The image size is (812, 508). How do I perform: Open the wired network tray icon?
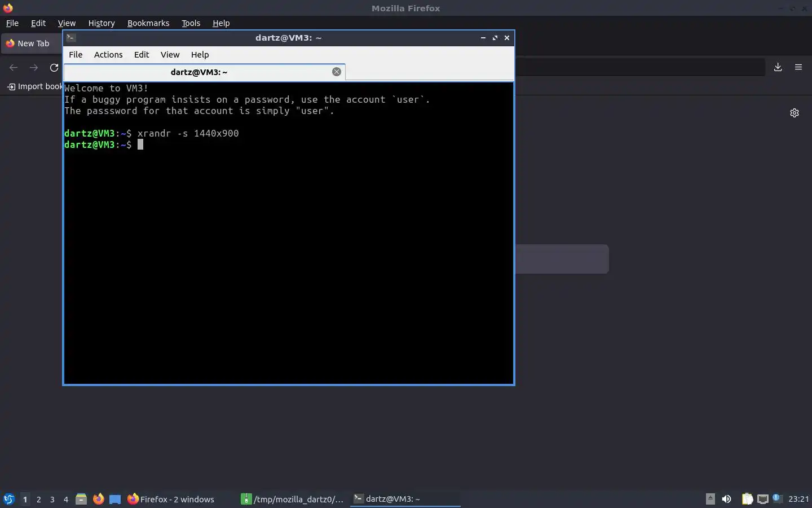pos(762,499)
